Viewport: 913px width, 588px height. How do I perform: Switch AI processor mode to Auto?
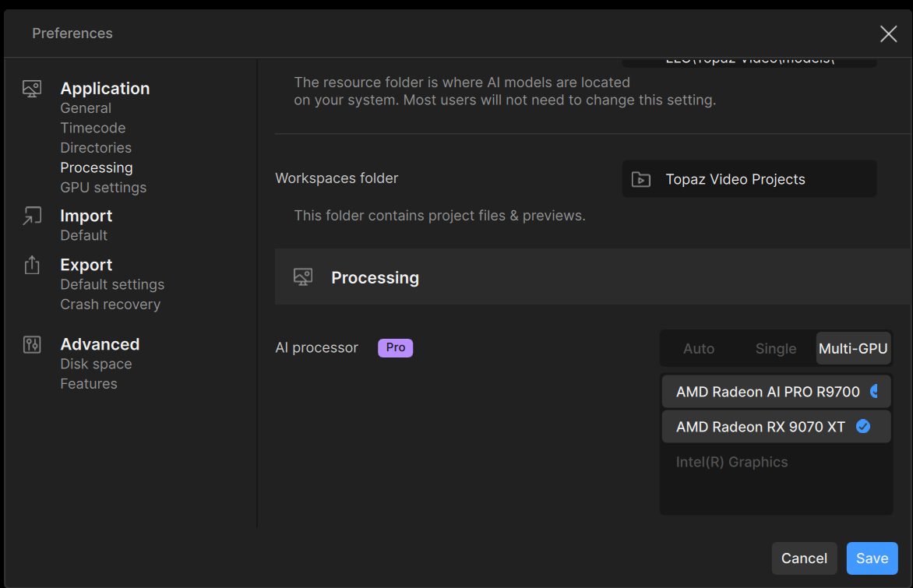[x=699, y=349]
